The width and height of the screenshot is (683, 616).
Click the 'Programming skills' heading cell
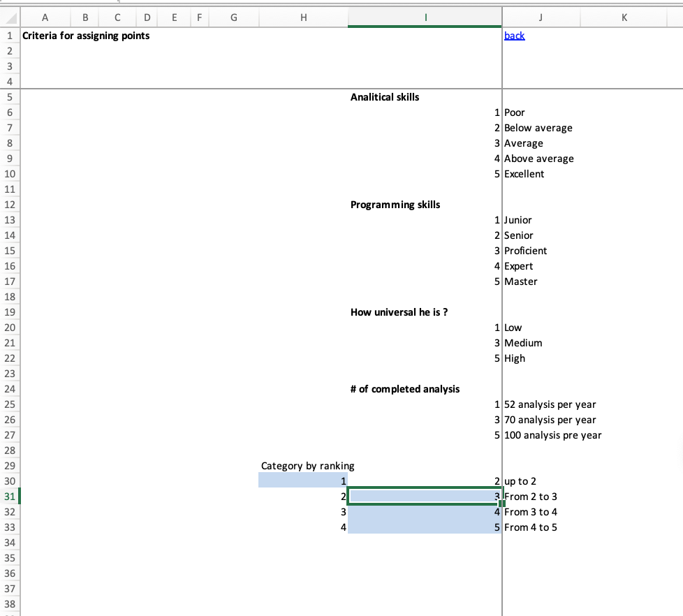395,205
